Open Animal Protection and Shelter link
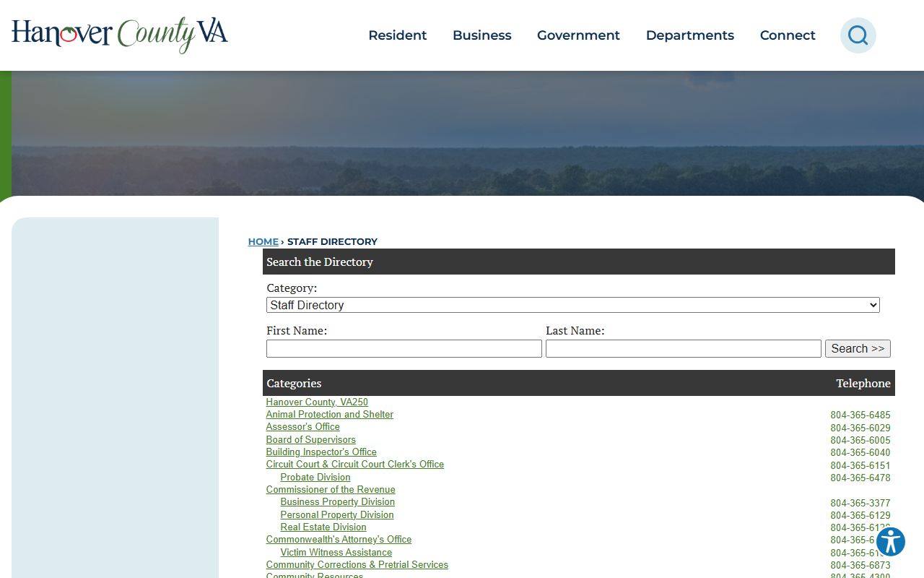The width and height of the screenshot is (924, 578). (330, 414)
